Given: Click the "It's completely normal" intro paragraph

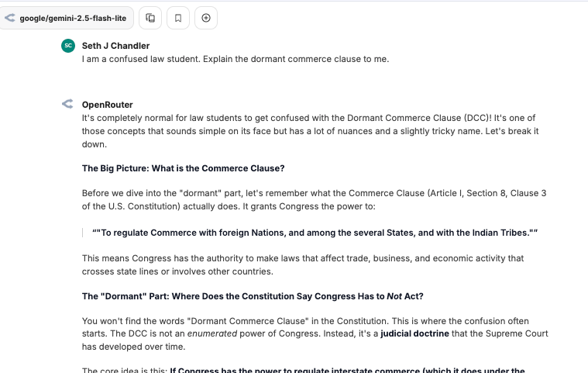Looking at the screenshot, I should 308,131.
